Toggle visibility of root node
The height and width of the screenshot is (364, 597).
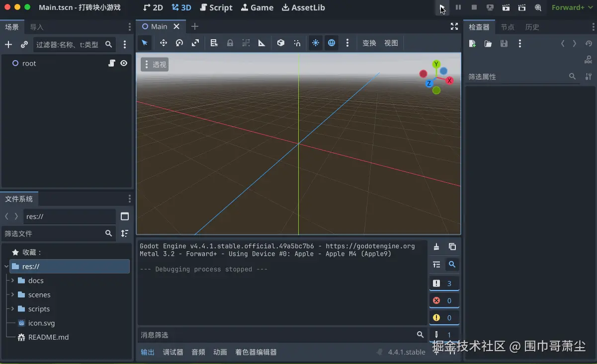(124, 63)
